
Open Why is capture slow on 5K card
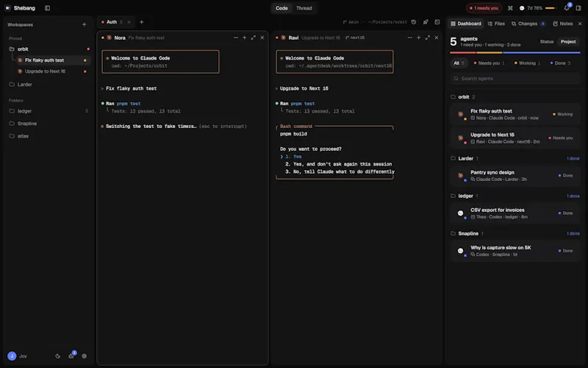coord(515,251)
